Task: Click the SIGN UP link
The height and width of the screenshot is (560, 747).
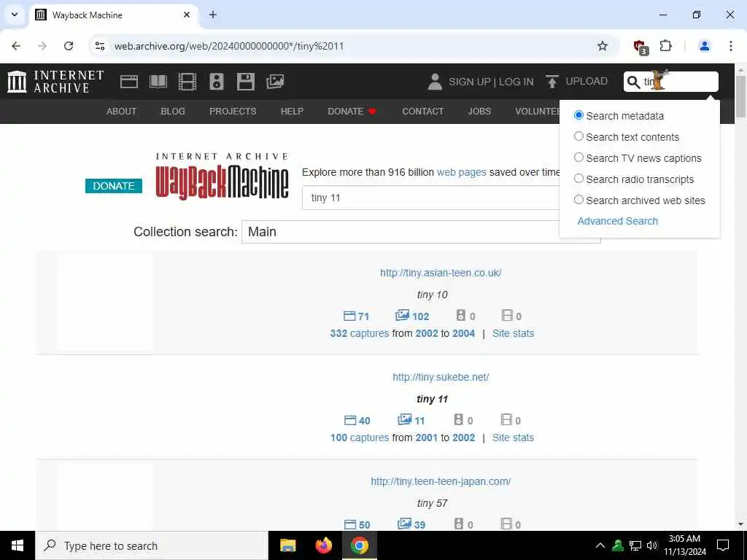Action: (469, 82)
